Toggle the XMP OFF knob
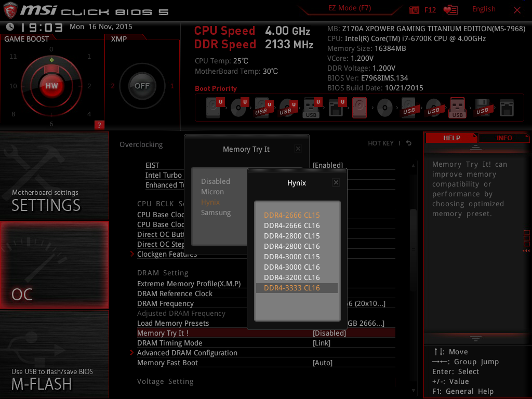532x399 pixels. (x=142, y=86)
